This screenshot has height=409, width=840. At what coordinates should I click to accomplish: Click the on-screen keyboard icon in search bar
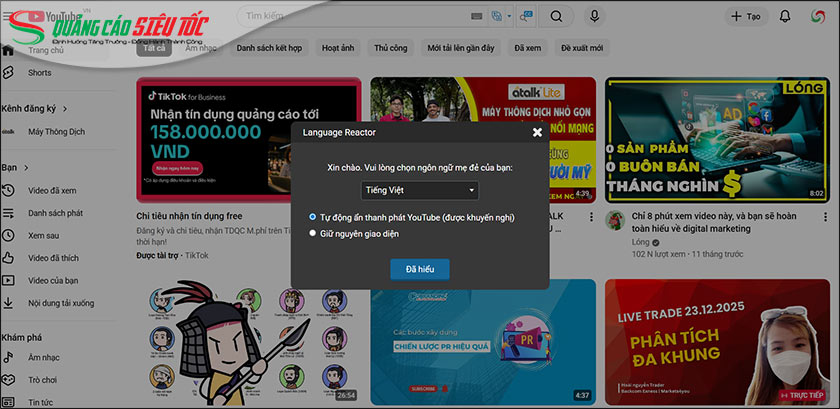pos(478,17)
